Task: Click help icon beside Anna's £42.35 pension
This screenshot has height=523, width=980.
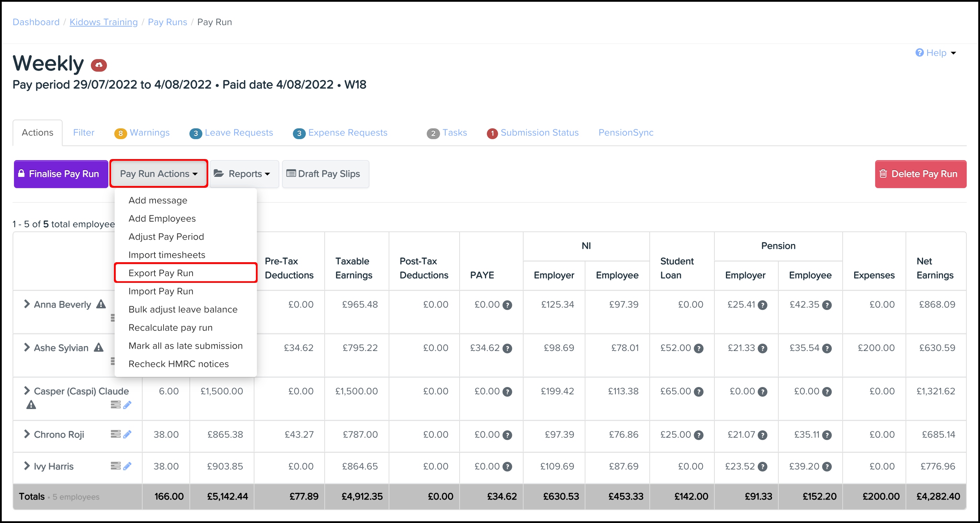Action: click(827, 305)
